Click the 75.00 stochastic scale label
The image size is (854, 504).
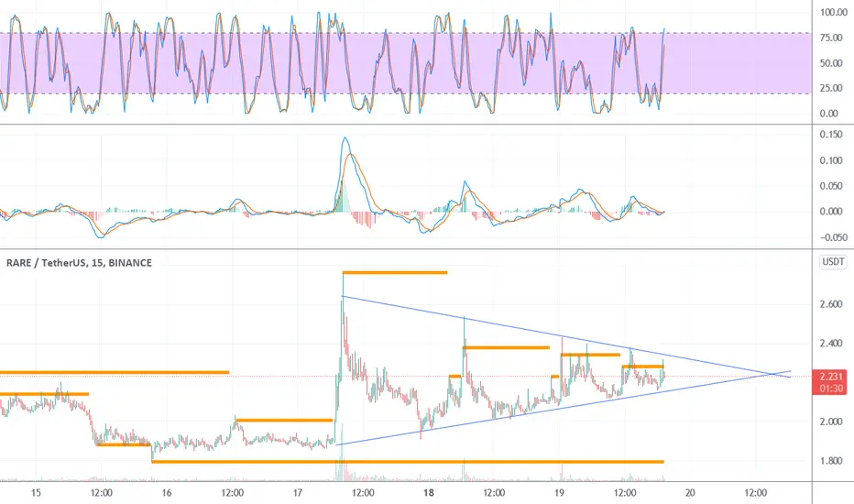coord(829,38)
